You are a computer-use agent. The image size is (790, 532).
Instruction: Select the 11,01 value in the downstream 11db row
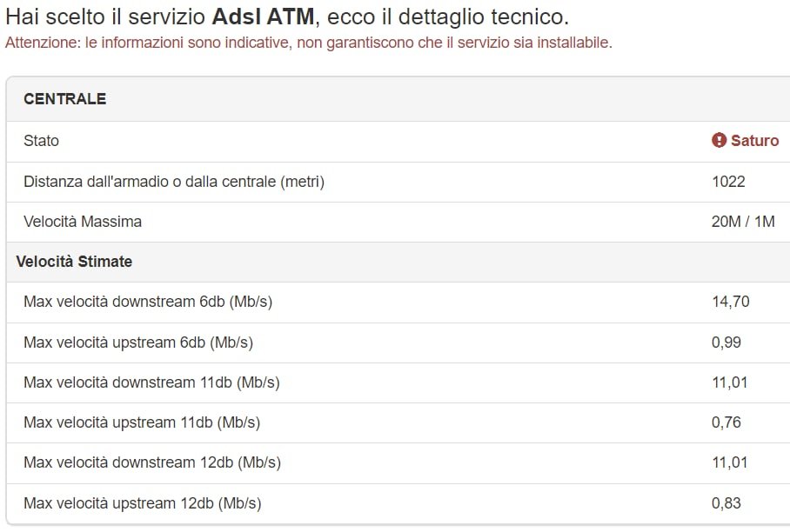[729, 382]
